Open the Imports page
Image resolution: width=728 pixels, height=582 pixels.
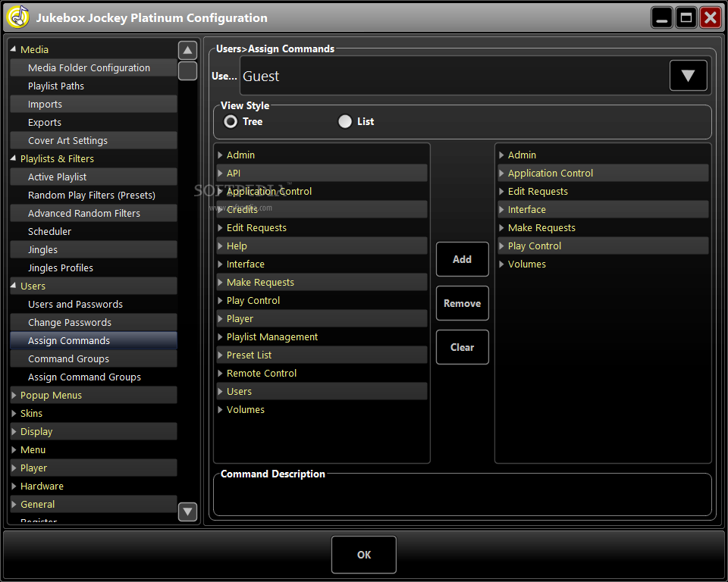93,104
